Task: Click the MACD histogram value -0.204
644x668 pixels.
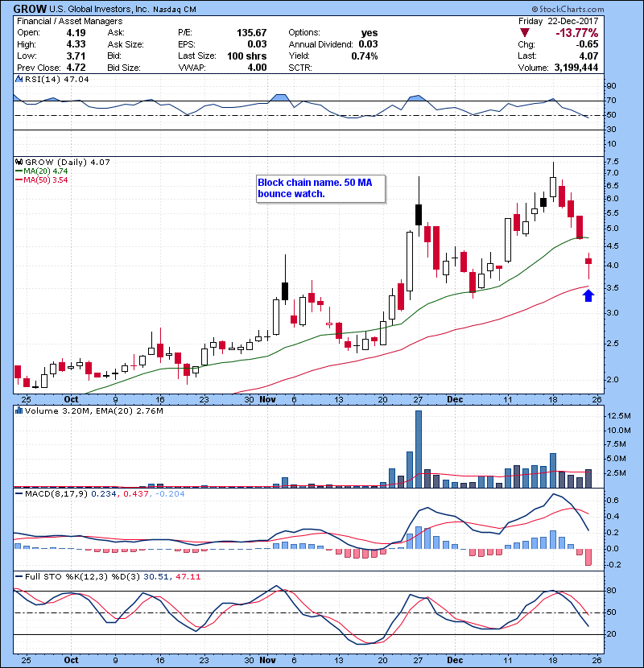Action: coord(170,494)
